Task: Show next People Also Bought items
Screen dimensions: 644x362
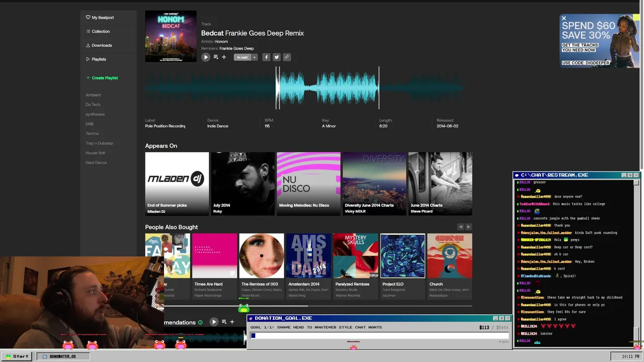Action: (x=468, y=227)
